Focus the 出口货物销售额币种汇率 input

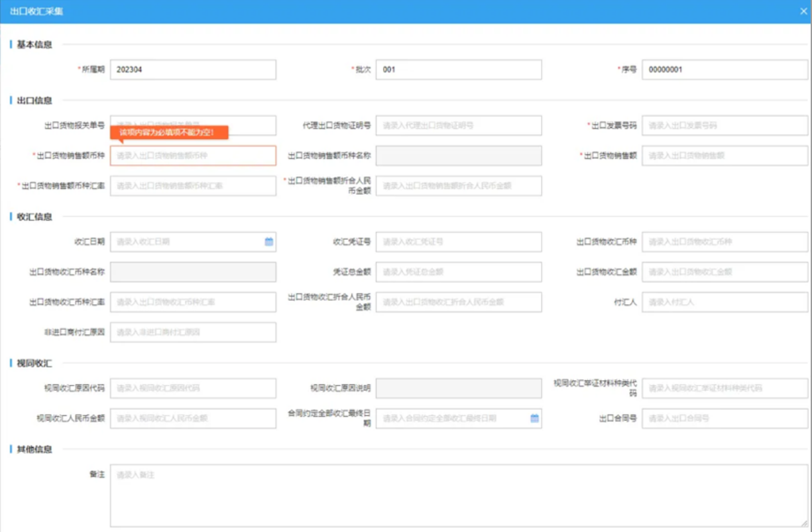[192, 186]
